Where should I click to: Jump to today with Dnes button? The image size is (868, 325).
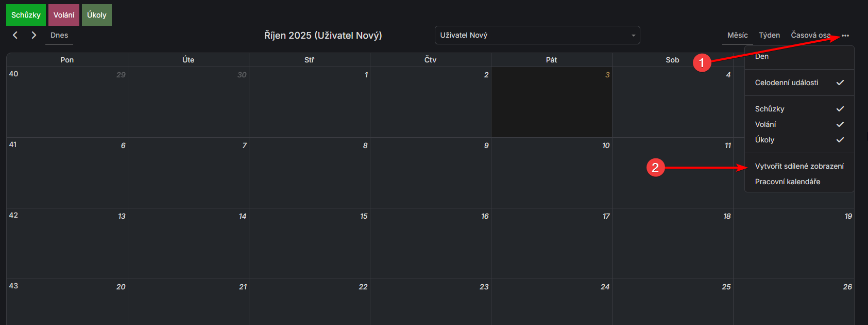59,35
